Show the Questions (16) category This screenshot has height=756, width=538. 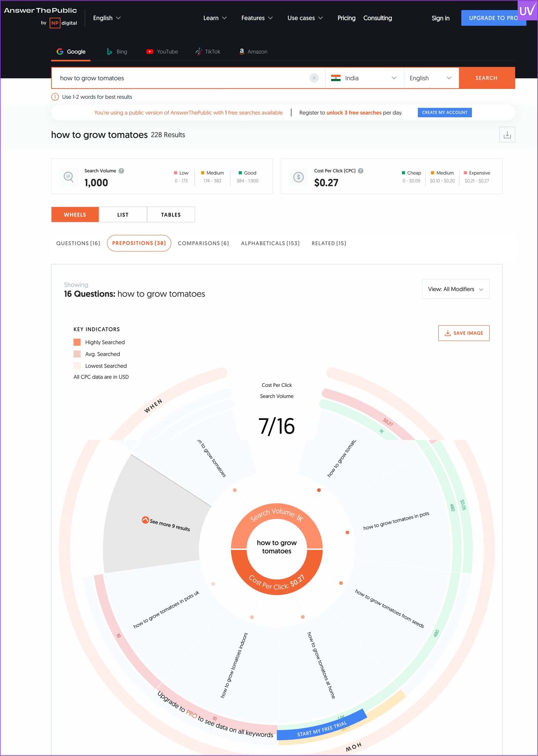(x=78, y=243)
